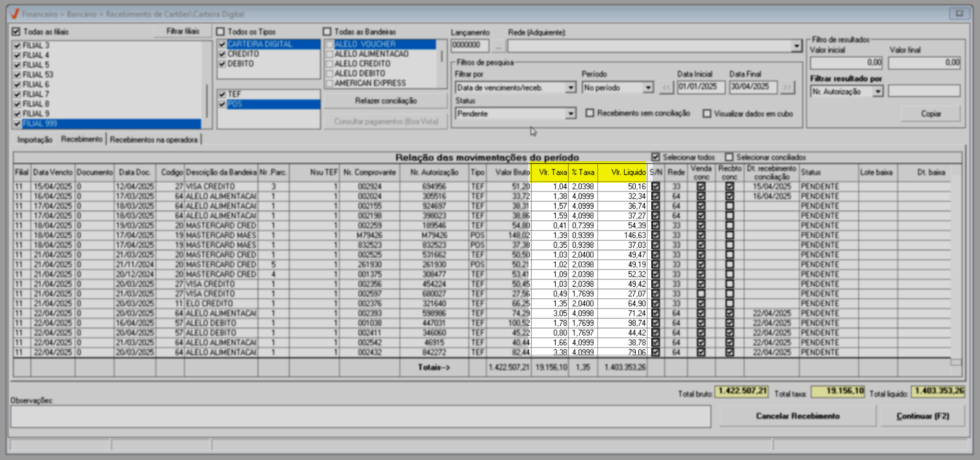Open the Recebimentos na operadora tab
980x460 pixels.
(x=154, y=139)
